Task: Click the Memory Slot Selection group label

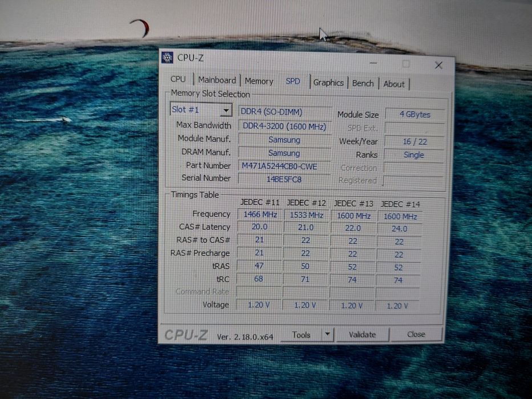Action: pos(210,93)
